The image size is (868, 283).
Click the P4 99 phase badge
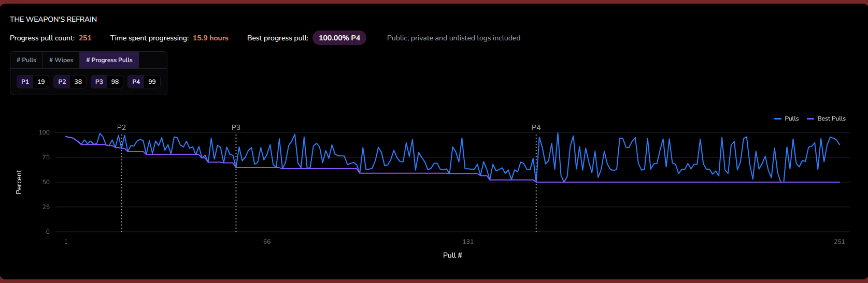[x=144, y=82]
